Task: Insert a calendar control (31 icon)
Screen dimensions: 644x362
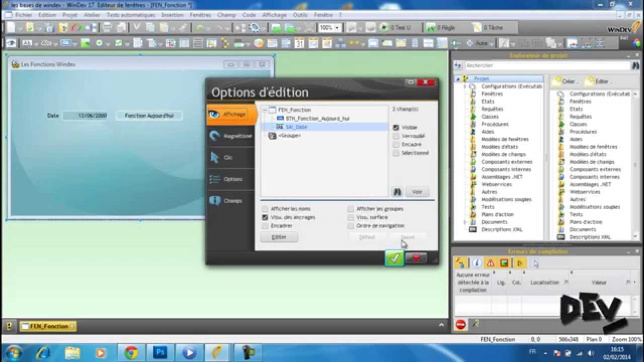Action: [299, 43]
